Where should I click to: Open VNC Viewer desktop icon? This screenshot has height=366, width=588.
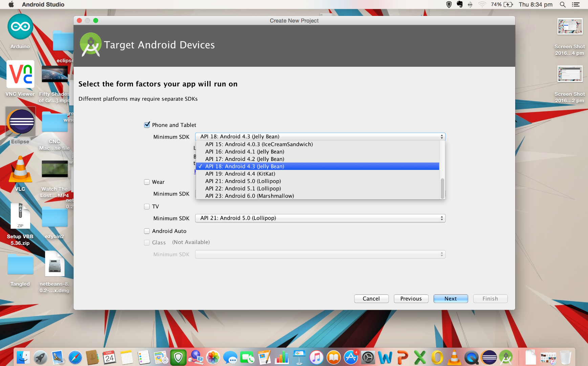click(20, 75)
